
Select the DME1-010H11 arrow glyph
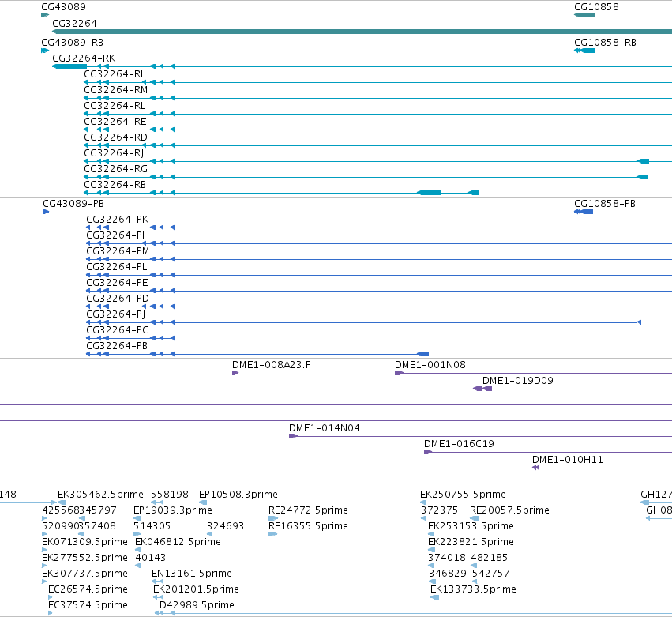(535, 468)
